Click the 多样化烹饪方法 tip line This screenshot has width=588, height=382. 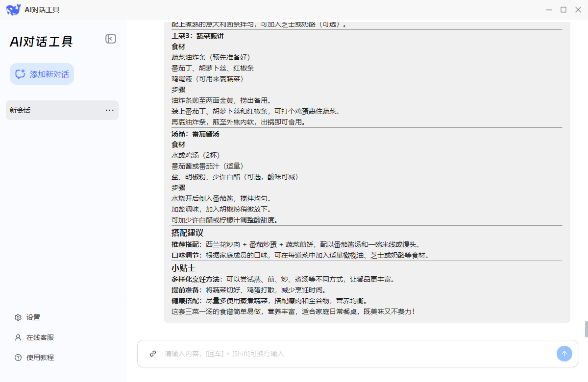pyautogui.click(x=283, y=279)
